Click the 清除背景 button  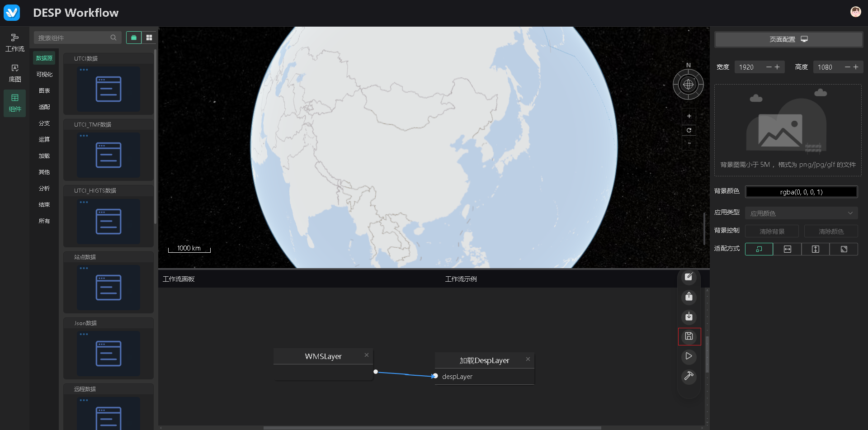click(772, 232)
